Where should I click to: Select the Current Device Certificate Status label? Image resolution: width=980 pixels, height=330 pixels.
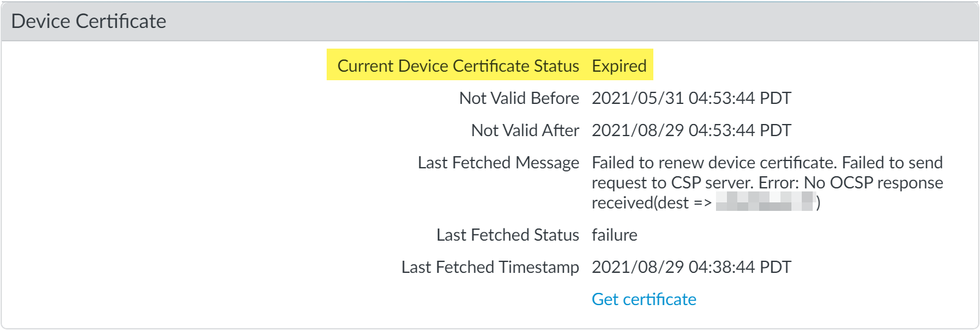tap(458, 66)
